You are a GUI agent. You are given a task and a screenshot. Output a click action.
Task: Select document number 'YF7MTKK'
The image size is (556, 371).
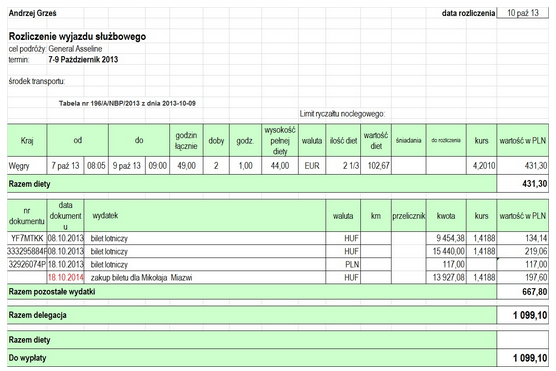[27, 238]
